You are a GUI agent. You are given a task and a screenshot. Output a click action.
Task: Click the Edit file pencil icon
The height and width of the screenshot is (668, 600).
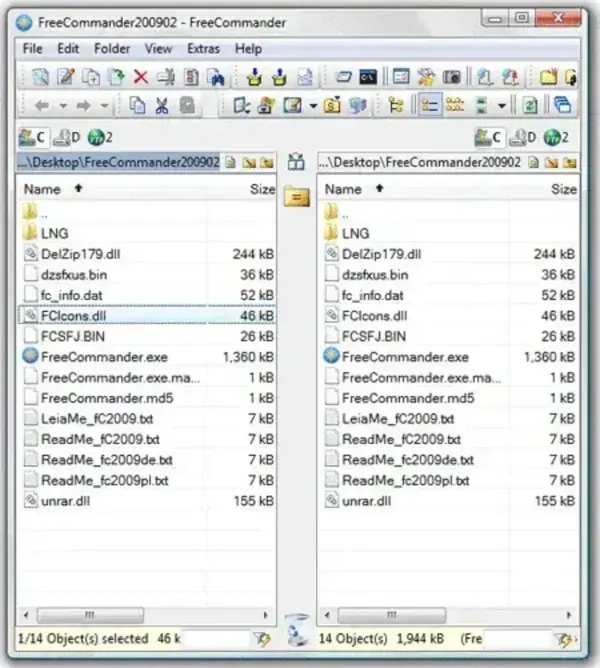tap(66, 77)
